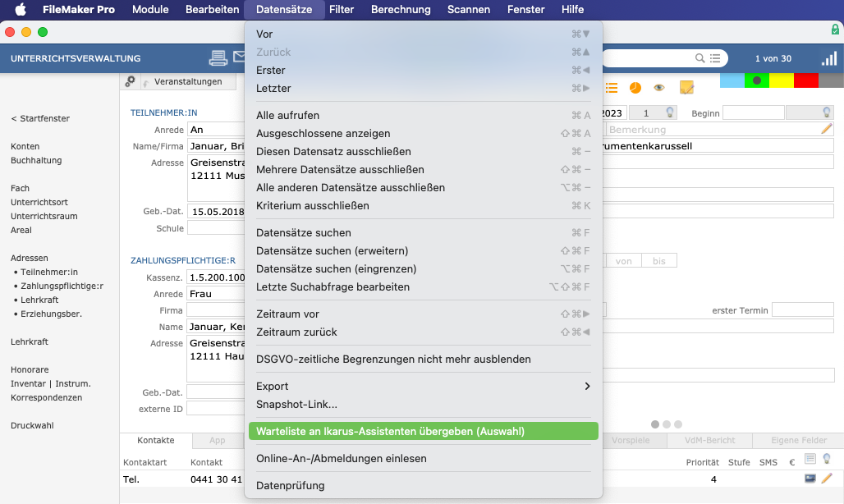The height and width of the screenshot is (504, 844).
Task: Click the envelope mail icon
Action: [x=239, y=57]
